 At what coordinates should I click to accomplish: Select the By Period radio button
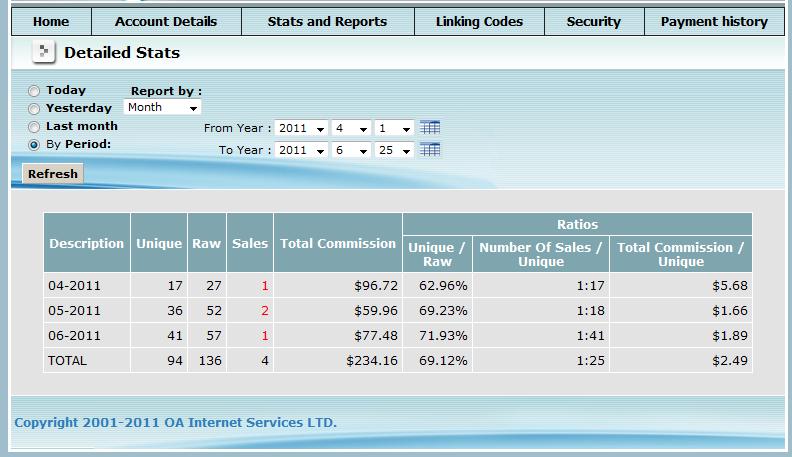click(x=34, y=145)
